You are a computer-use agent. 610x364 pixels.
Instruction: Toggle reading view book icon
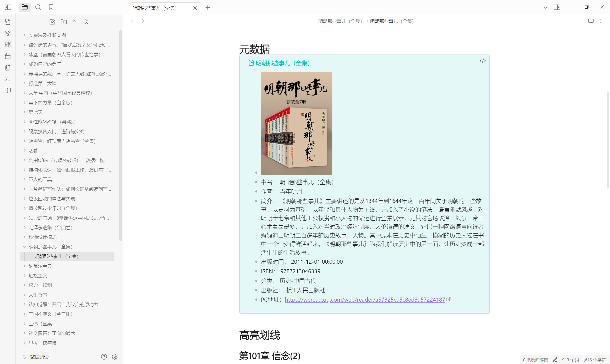point(591,21)
